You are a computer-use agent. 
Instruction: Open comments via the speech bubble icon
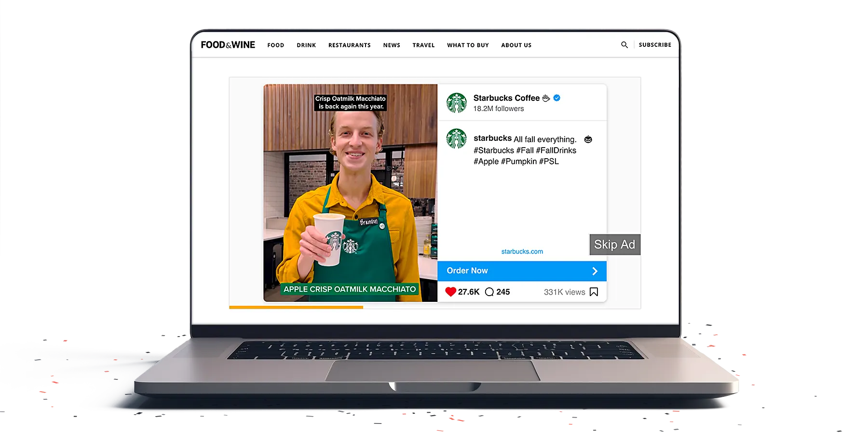[x=490, y=292]
